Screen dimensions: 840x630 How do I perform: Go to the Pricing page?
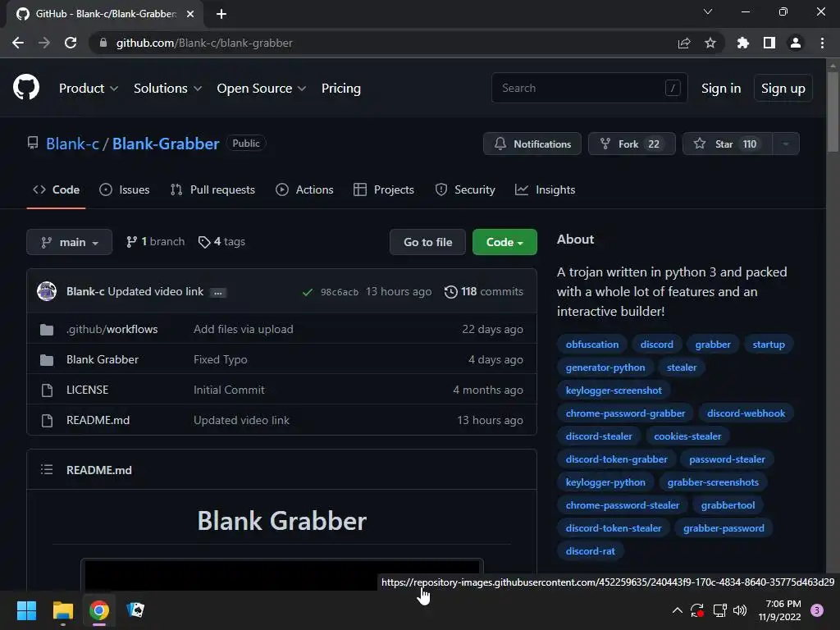[x=340, y=89]
